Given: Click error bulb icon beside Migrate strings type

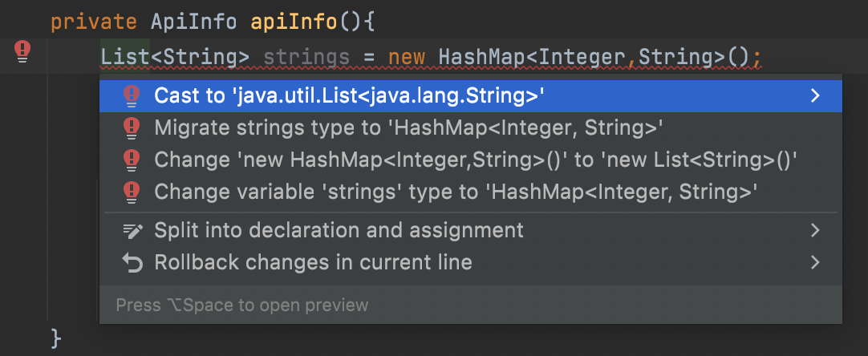Looking at the screenshot, I should pos(132,128).
